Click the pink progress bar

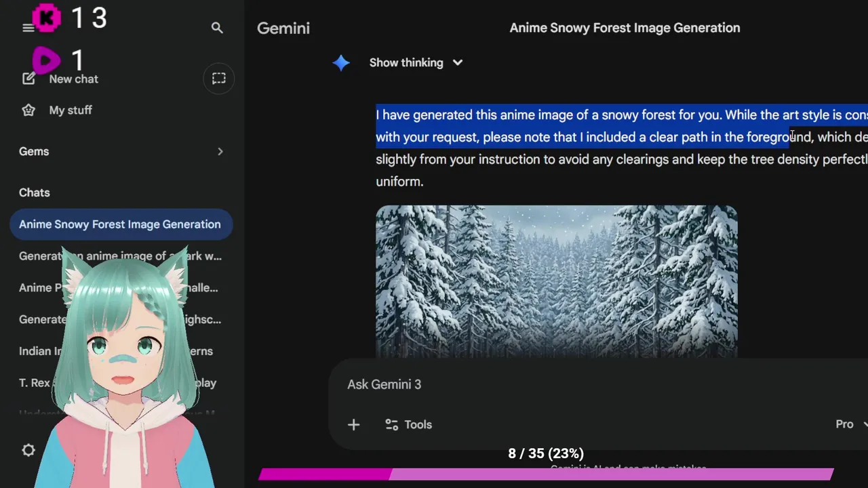coord(545,474)
